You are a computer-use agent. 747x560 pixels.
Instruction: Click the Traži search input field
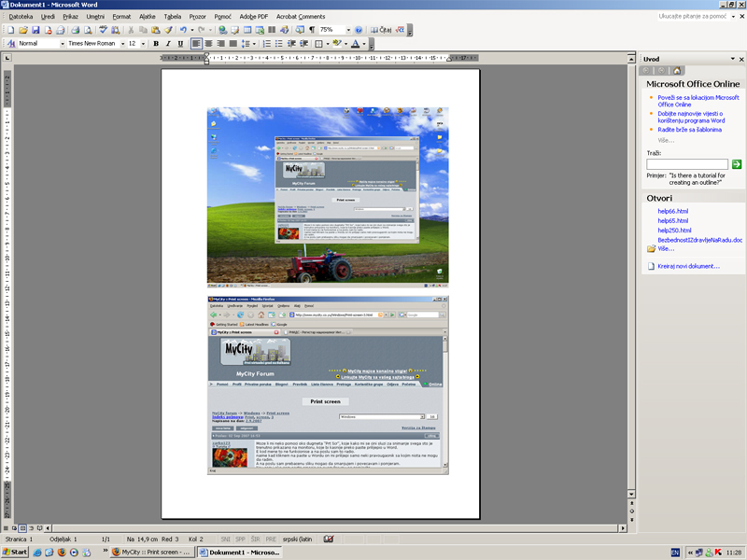click(x=686, y=164)
